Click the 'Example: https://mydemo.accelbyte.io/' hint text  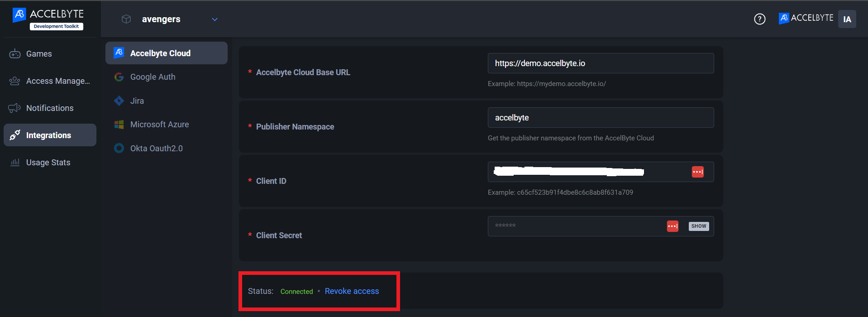(547, 84)
